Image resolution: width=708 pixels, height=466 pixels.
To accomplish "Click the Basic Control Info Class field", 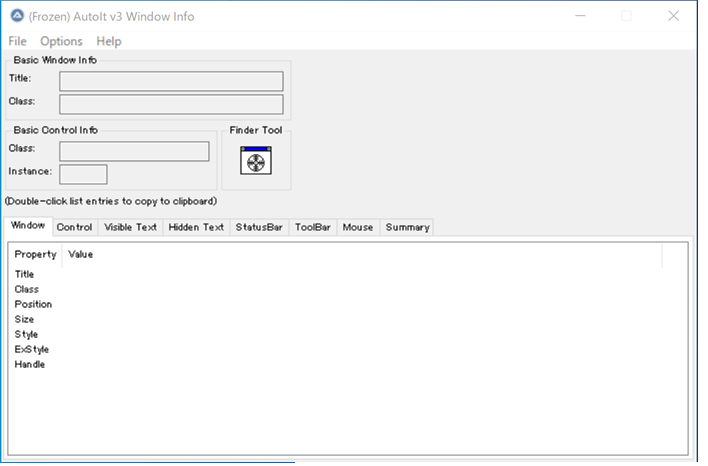I will (x=134, y=151).
